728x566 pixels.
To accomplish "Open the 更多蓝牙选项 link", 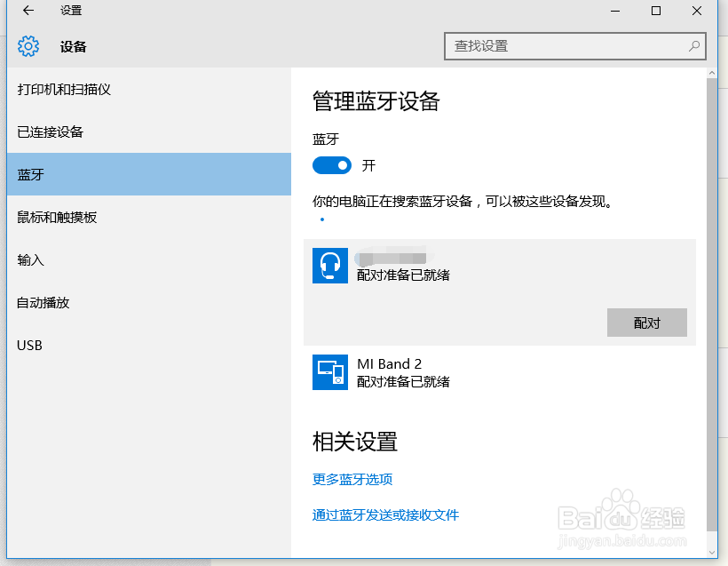I will [x=352, y=480].
